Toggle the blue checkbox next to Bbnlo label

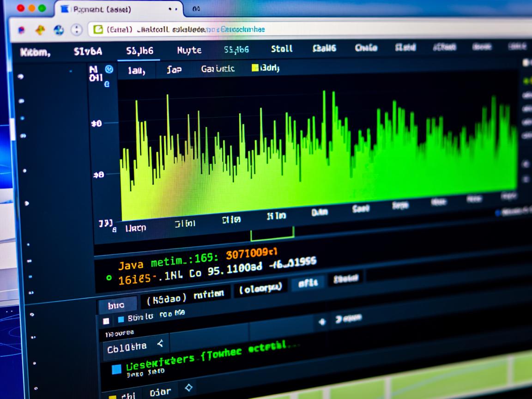click(x=121, y=319)
